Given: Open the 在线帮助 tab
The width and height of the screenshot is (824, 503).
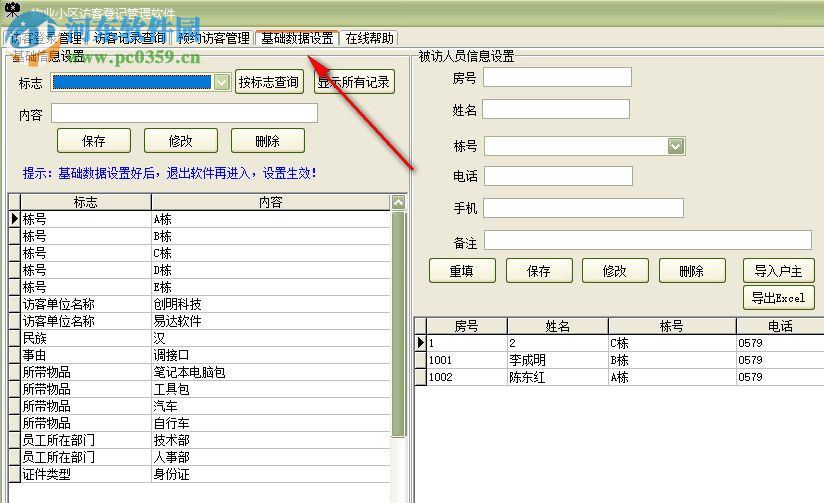Looking at the screenshot, I should [x=369, y=38].
